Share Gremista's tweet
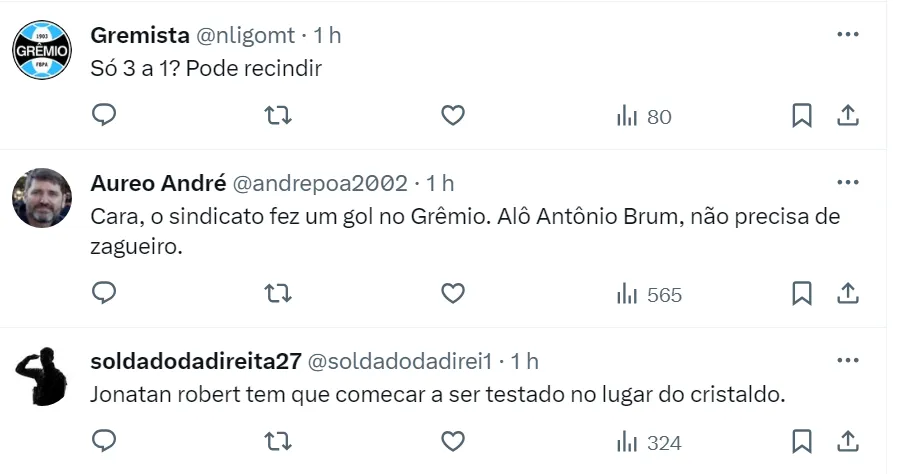 (x=848, y=116)
